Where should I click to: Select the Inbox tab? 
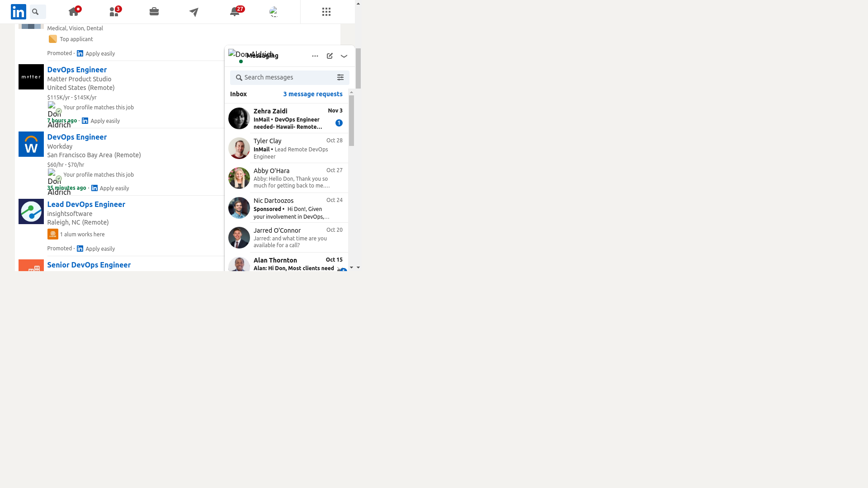pyautogui.click(x=238, y=94)
